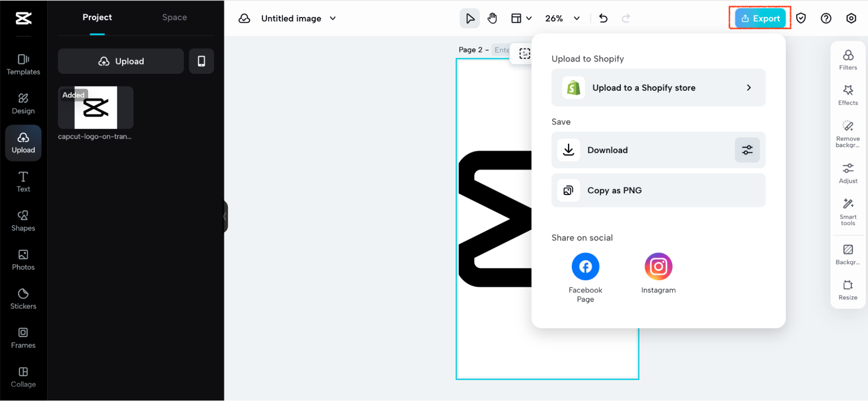Open the 26% zoom dropdown
The height and width of the screenshot is (401, 868).
pos(562,18)
